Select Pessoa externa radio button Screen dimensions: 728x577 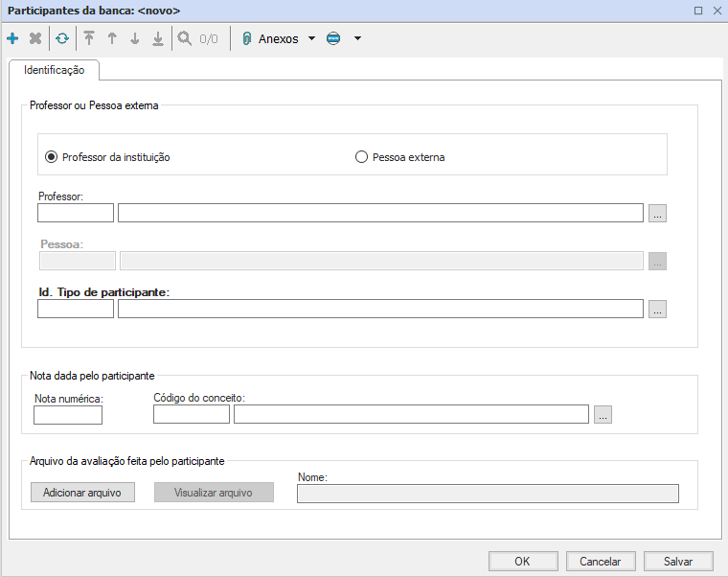pos(362,157)
